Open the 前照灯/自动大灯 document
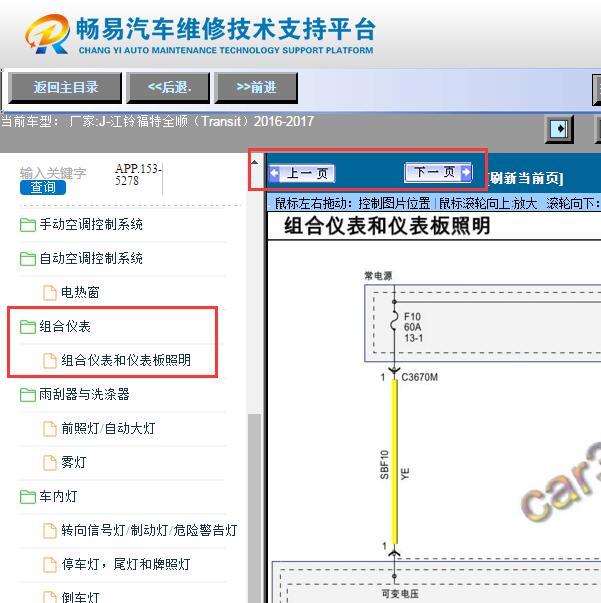 [x=108, y=428]
